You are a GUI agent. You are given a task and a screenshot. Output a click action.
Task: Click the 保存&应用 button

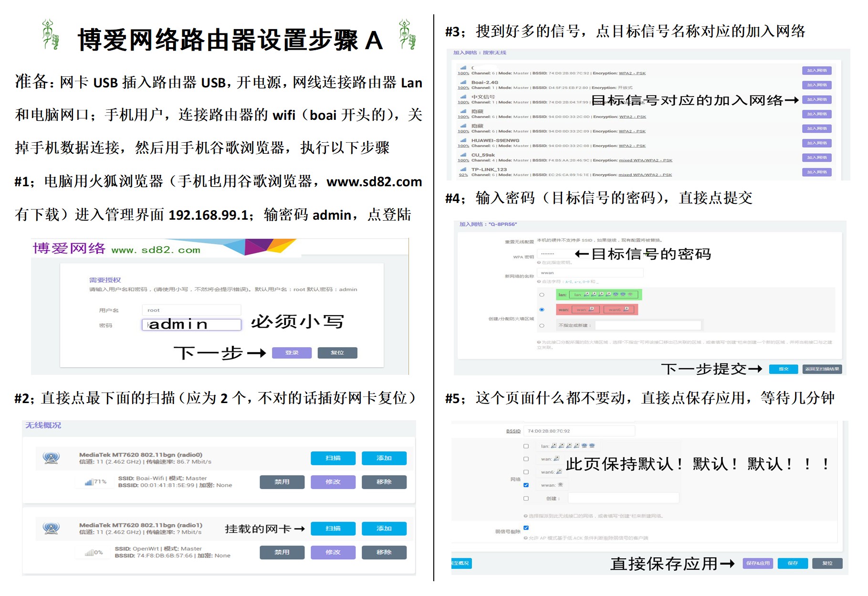click(757, 564)
